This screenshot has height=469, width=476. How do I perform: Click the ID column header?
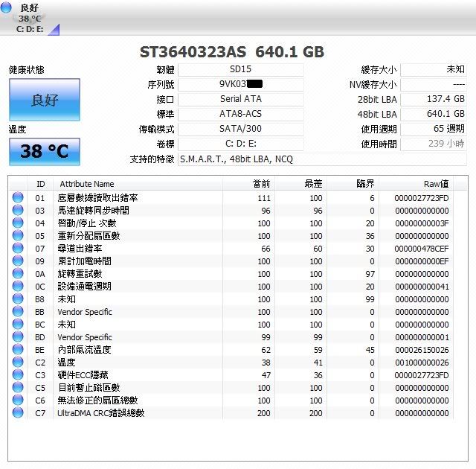[40, 184]
